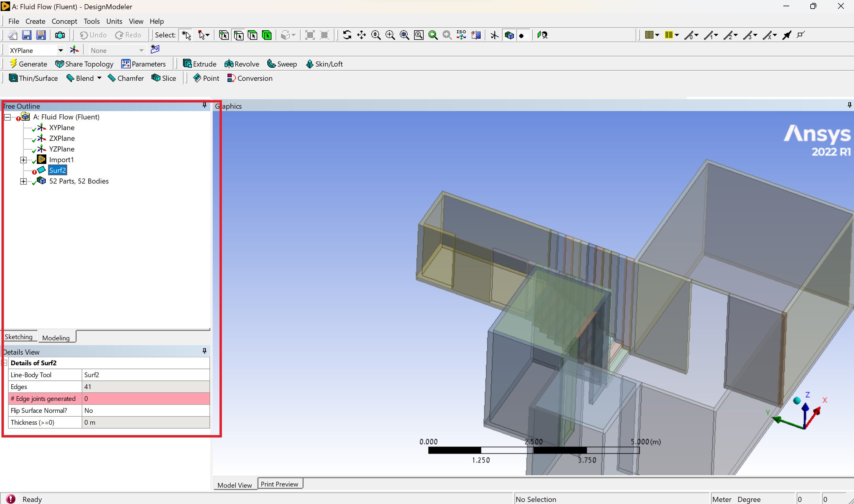Click the New Plane icon
This screenshot has height=504, width=854.
click(x=74, y=50)
